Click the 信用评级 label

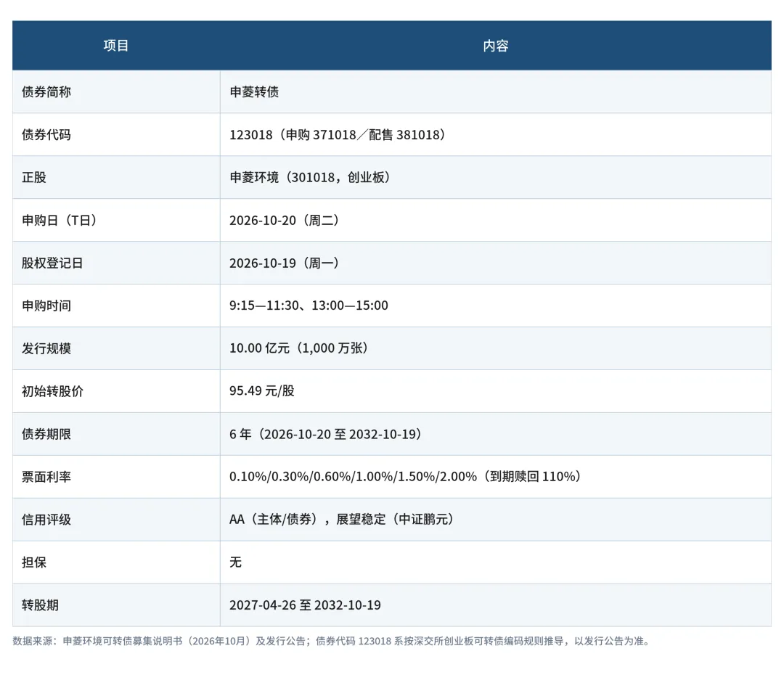(x=46, y=520)
